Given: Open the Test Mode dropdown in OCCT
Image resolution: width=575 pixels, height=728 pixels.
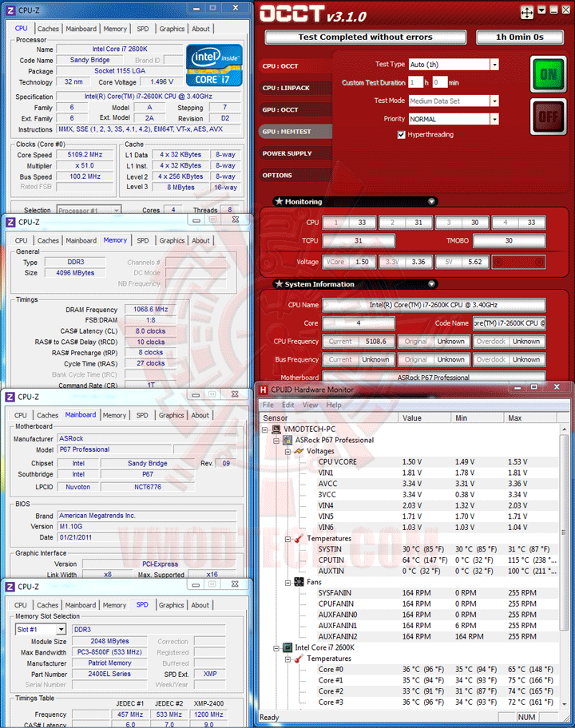Looking at the screenshot, I should 494,101.
